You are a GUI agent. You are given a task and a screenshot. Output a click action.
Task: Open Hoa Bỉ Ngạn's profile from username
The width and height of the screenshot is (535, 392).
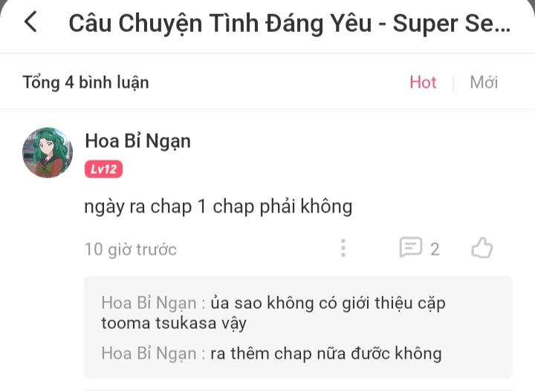click(x=138, y=141)
